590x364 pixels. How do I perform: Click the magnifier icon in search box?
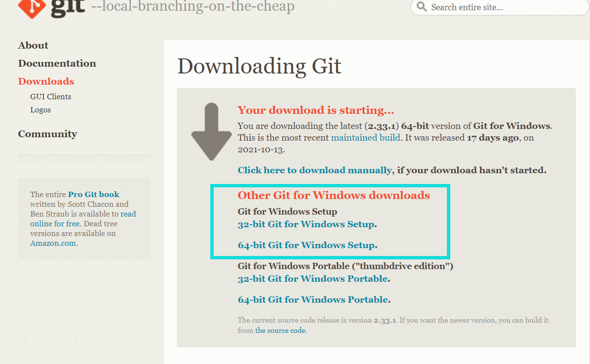tap(422, 7)
